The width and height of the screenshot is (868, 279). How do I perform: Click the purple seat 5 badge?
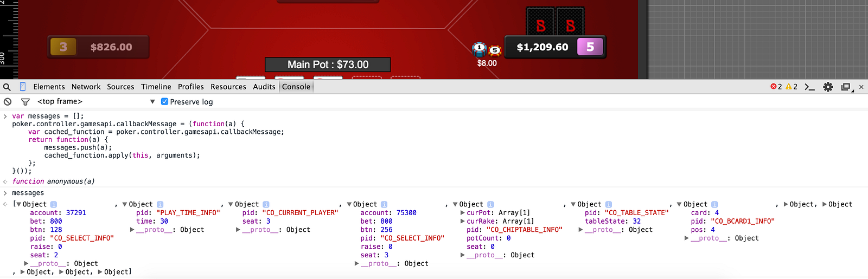(590, 47)
